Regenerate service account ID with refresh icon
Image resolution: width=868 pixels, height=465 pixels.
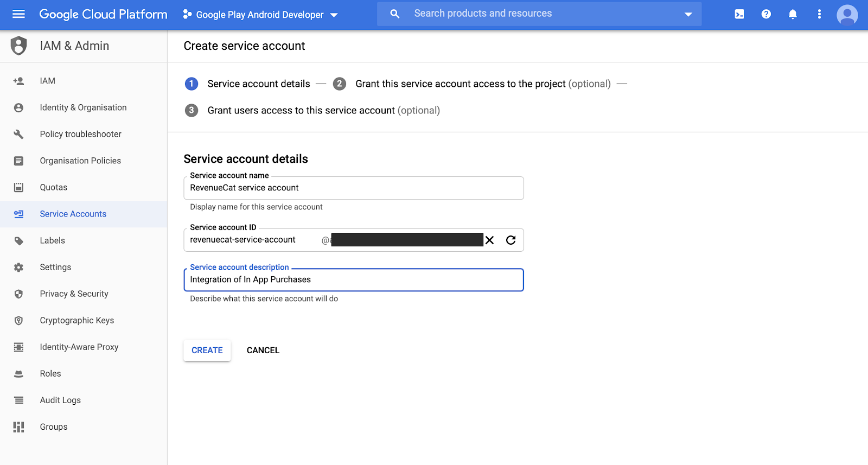pos(510,240)
